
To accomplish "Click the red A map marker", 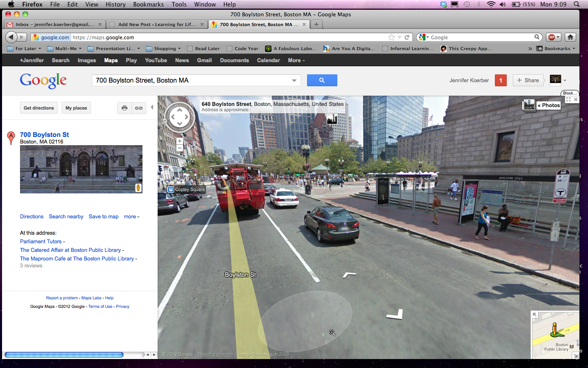I will (x=11, y=138).
